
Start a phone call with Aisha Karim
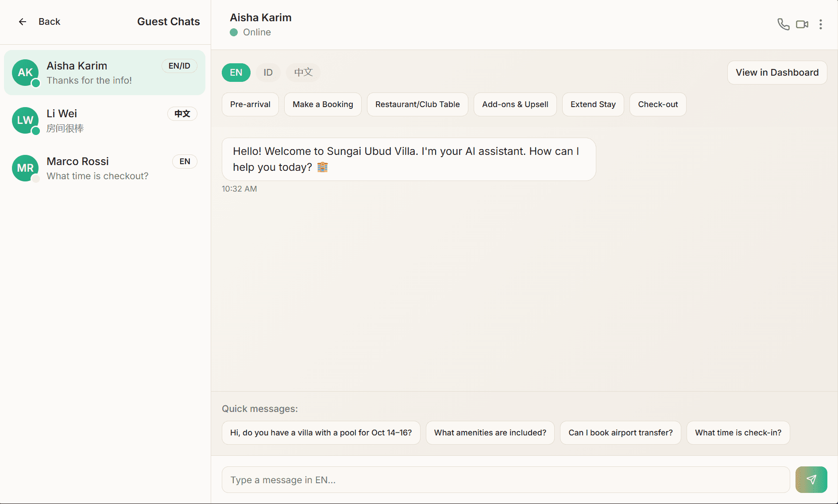point(783,24)
